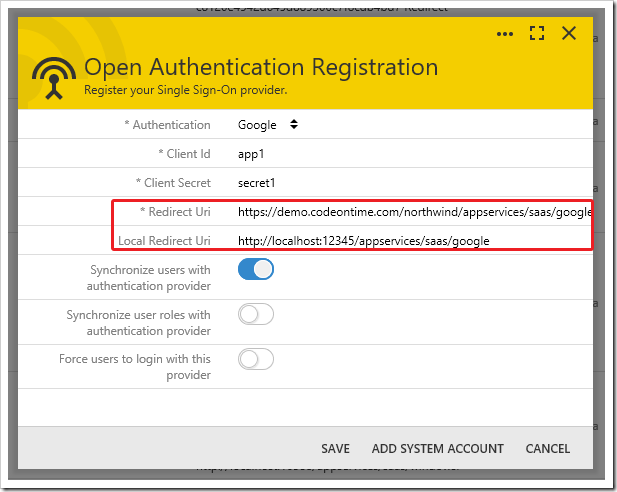Click the Client Secret field label
The width and height of the screenshot is (617, 492).
point(172,184)
